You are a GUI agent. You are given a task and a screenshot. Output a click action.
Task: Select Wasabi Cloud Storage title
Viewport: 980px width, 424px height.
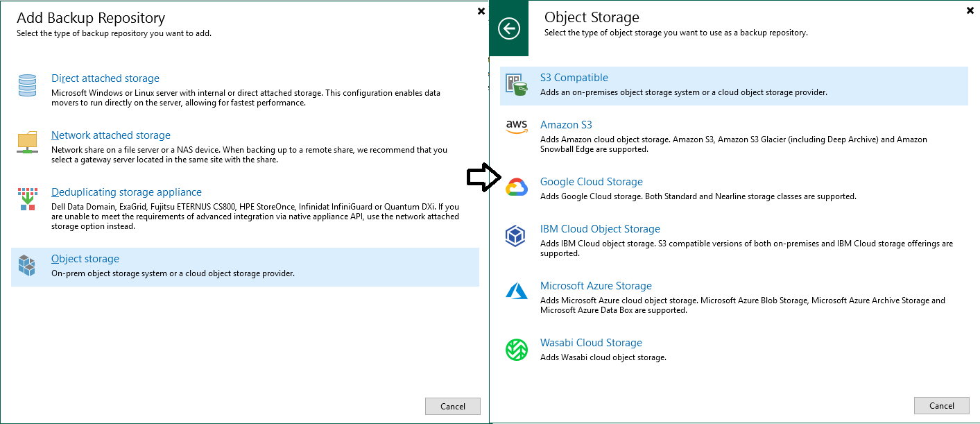(591, 343)
